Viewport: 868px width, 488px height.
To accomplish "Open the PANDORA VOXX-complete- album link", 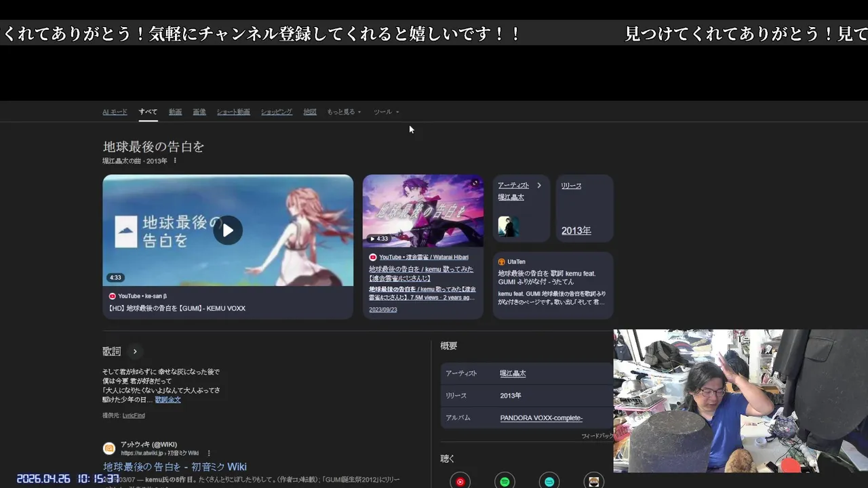I will (541, 418).
